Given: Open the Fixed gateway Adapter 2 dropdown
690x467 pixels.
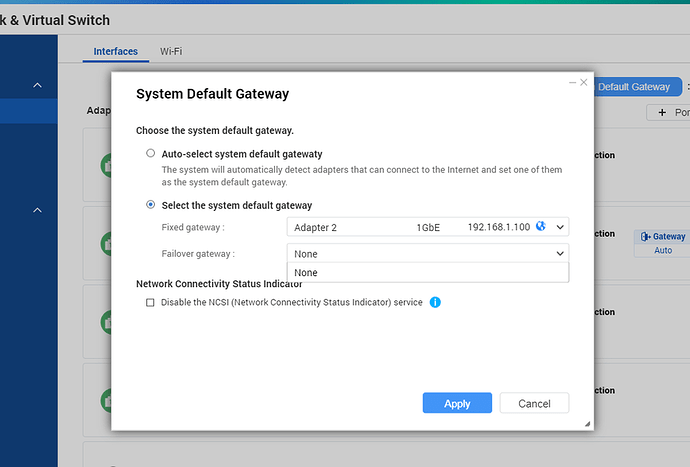Looking at the screenshot, I should tap(428, 227).
